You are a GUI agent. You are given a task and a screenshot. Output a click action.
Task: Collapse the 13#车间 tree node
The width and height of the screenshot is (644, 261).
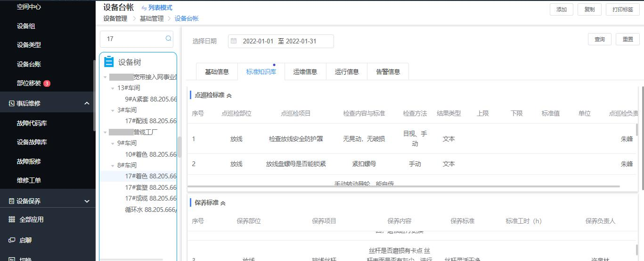click(x=113, y=88)
